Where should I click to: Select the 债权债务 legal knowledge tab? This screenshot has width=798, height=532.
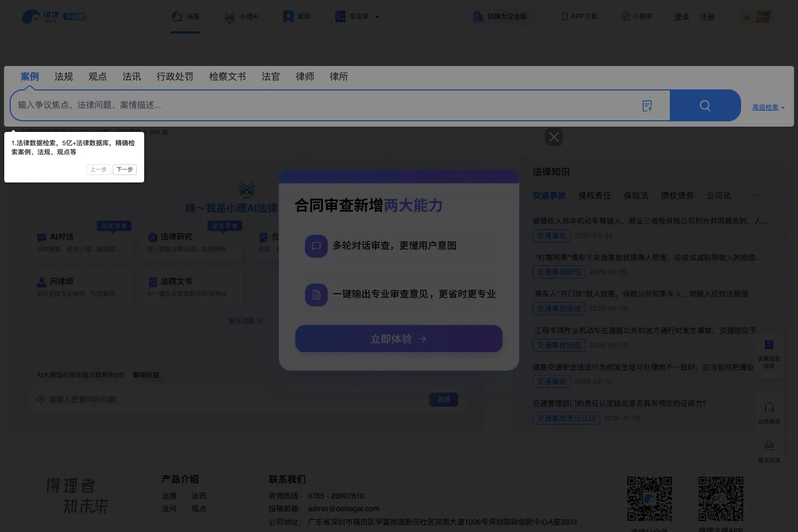click(677, 196)
